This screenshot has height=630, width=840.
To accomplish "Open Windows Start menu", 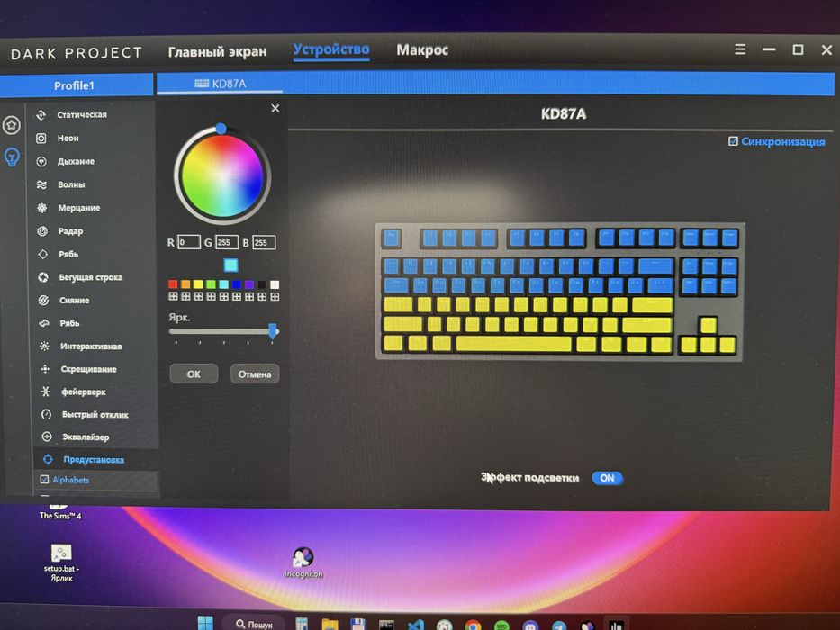I will tap(205, 623).
